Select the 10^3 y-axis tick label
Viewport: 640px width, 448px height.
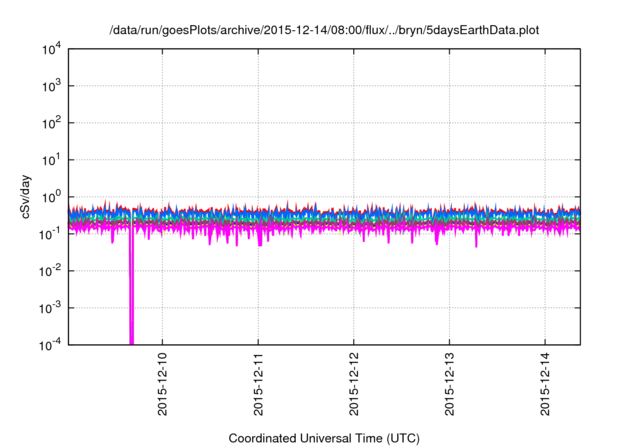tap(52, 86)
